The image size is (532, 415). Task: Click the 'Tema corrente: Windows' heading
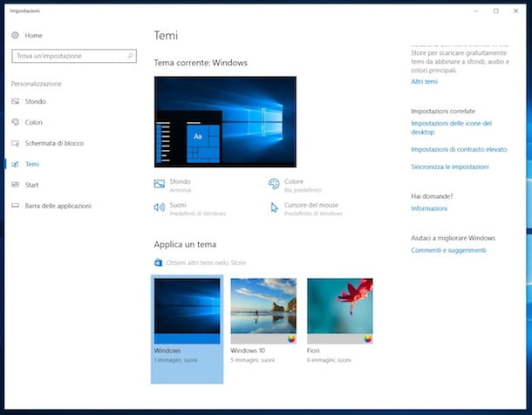201,63
